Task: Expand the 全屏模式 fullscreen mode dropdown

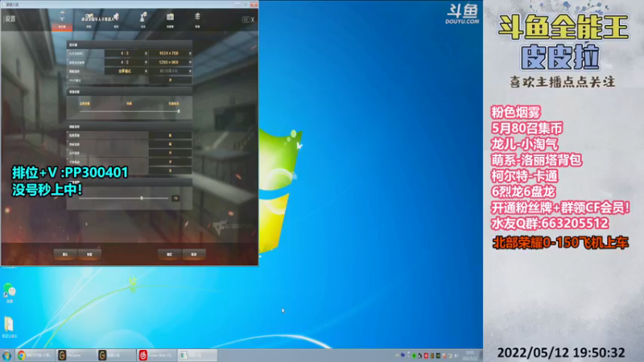Action: (x=126, y=71)
